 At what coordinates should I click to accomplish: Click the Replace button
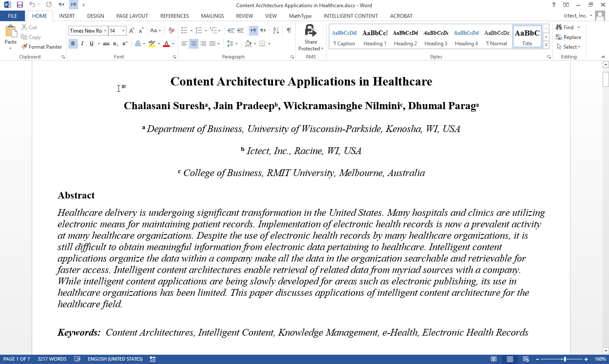(x=568, y=37)
